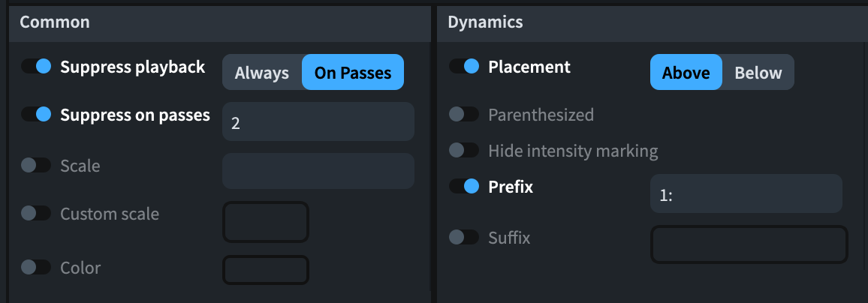Screen dimensions: 868x303
Task: Set dynamics placement to Above
Action: tap(686, 73)
